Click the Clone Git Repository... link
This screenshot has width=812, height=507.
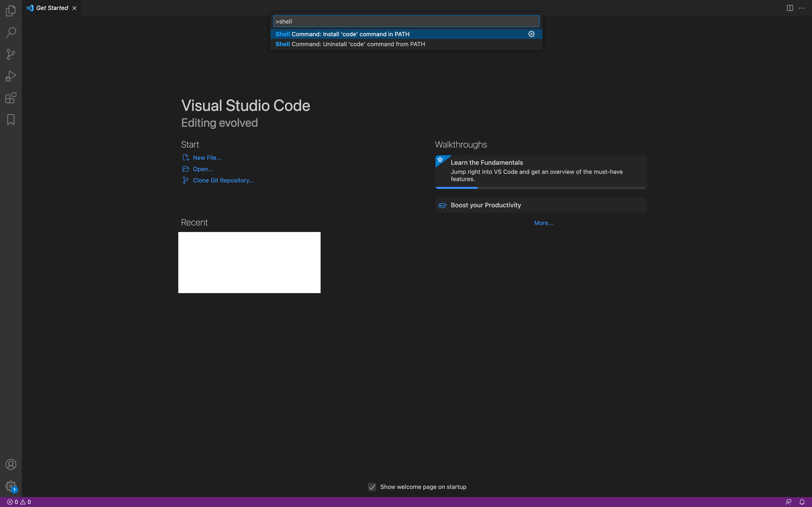pyautogui.click(x=223, y=180)
